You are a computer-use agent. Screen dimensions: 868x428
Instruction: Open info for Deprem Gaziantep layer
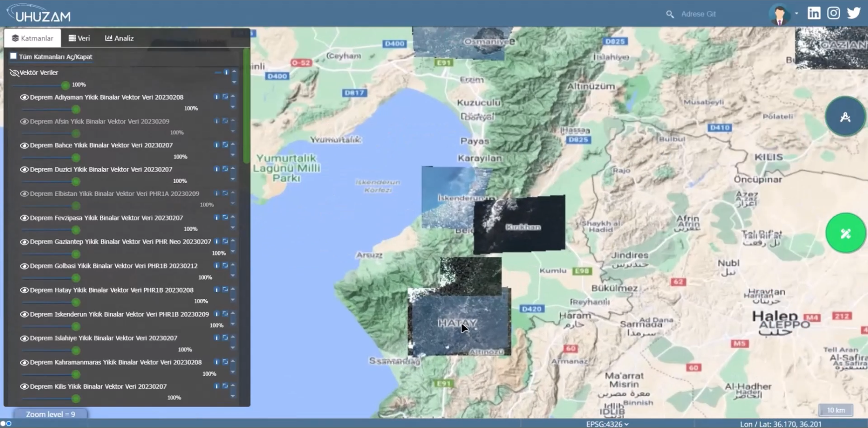coord(216,241)
